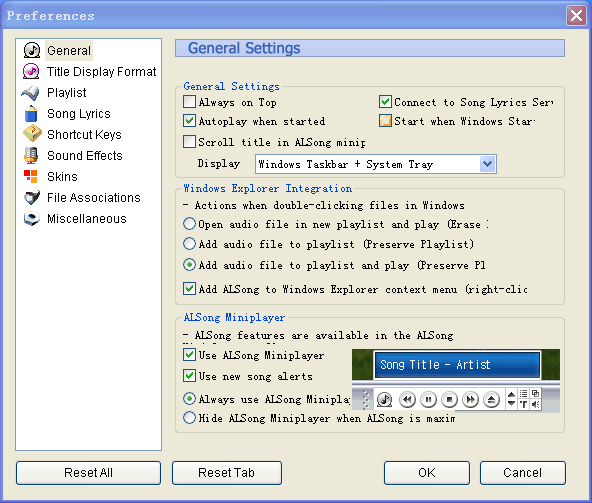Close the Preferences dialog with X

coord(576,16)
